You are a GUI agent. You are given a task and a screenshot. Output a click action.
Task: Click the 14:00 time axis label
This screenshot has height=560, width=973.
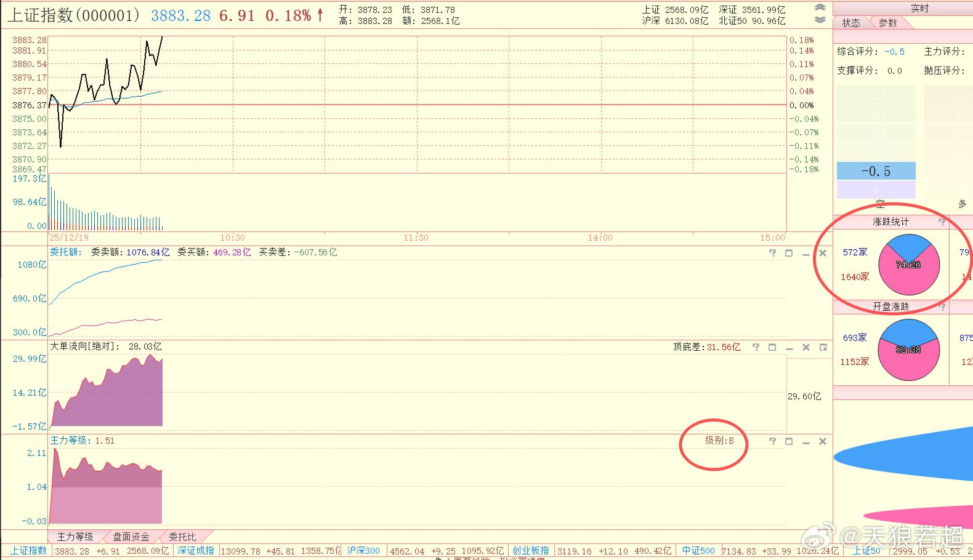pos(600,238)
